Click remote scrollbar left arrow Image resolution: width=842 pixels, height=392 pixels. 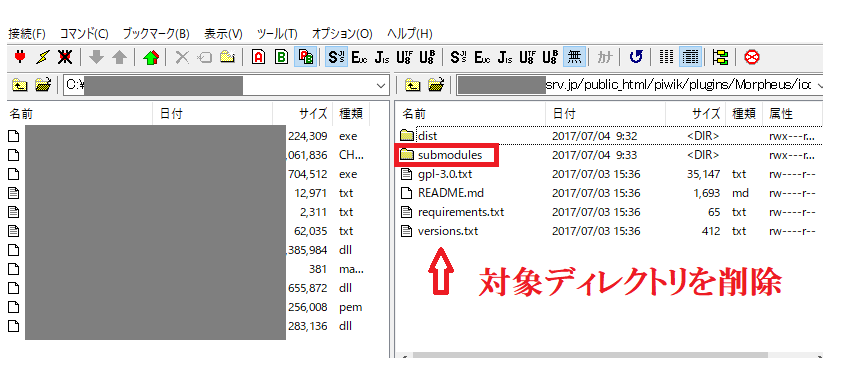[404, 355]
